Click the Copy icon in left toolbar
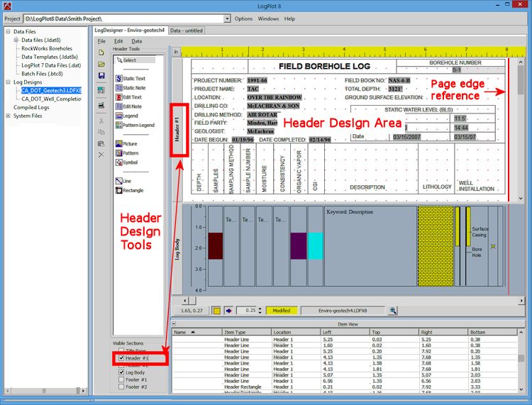 pos(101,132)
